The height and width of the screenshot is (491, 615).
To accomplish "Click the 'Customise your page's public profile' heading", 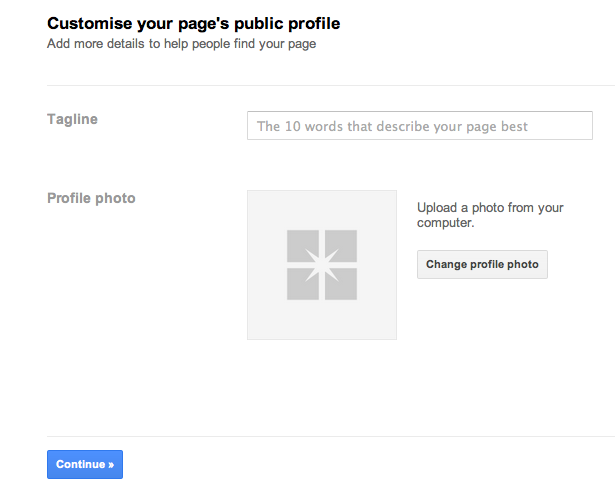I will pos(193,24).
